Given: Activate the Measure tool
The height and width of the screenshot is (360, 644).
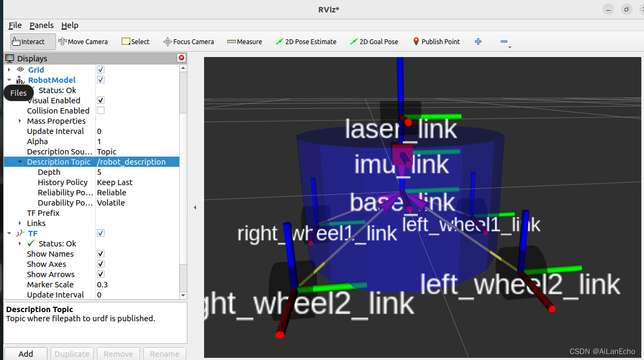Looking at the screenshot, I should tap(244, 41).
